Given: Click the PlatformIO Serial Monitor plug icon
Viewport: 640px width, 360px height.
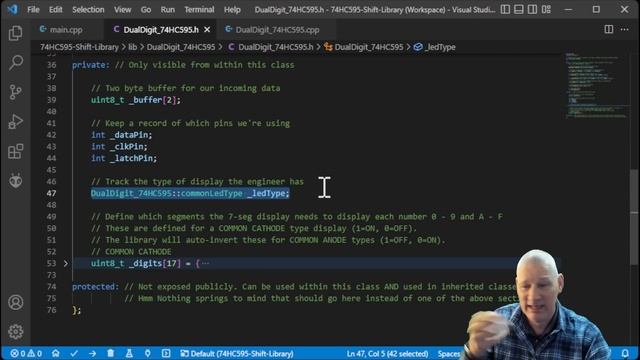Looking at the screenshot, I should click(147, 353).
